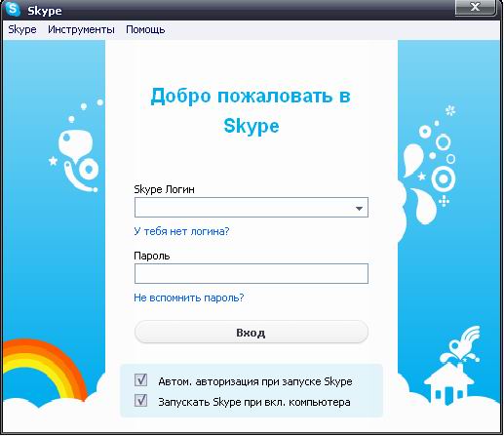Focus the Пароль input field
This screenshot has height=436, width=504.
point(252,274)
